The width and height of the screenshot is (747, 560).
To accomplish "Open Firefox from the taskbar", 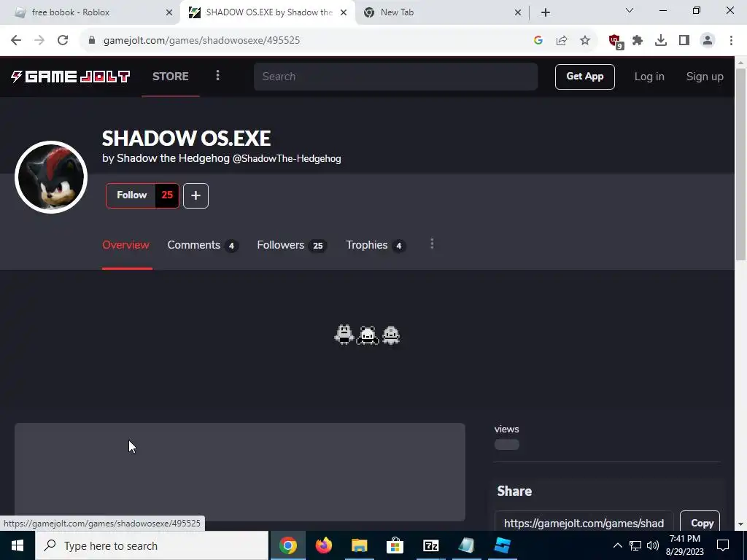I will [324, 545].
